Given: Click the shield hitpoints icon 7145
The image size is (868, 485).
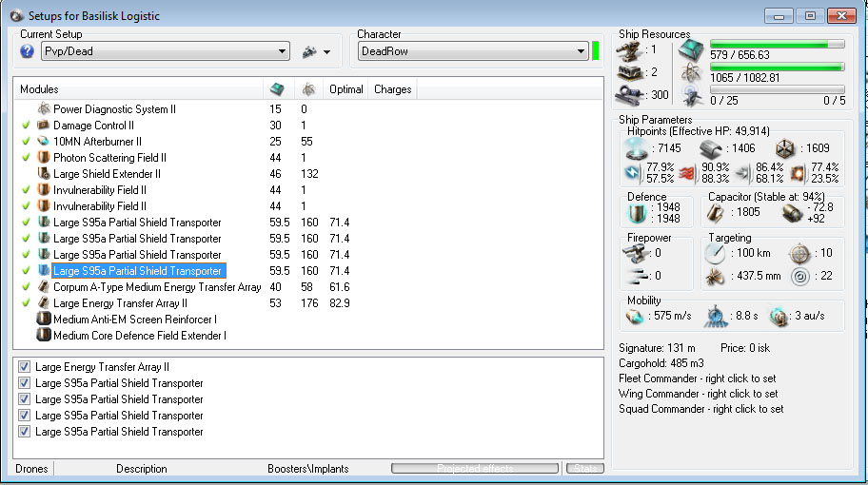Looking at the screenshot, I should pyautogui.click(x=636, y=148).
